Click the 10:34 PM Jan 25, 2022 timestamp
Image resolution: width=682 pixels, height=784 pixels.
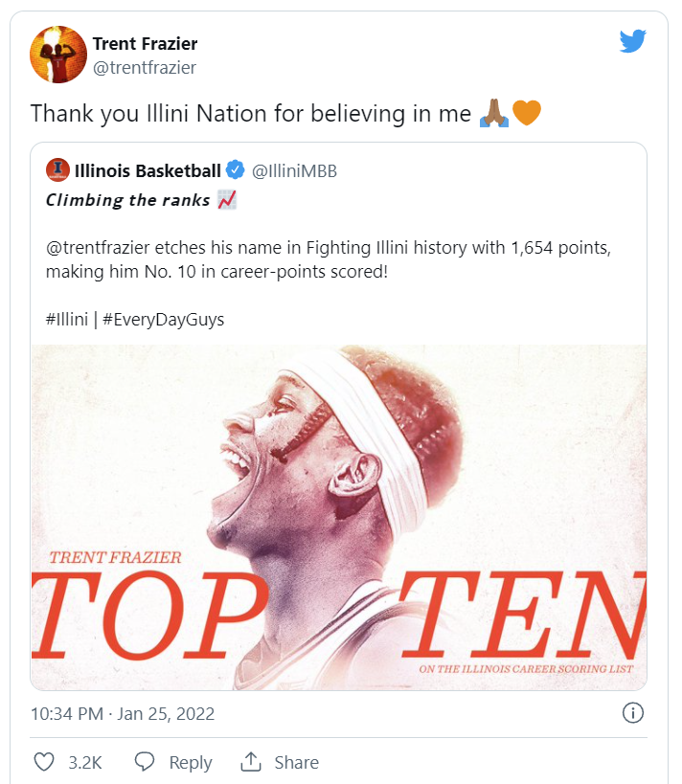(x=123, y=714)
